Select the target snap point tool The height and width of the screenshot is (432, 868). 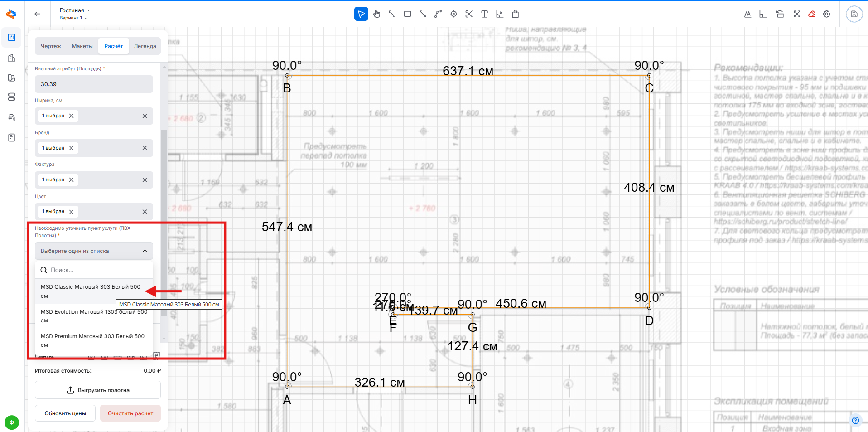453,14
